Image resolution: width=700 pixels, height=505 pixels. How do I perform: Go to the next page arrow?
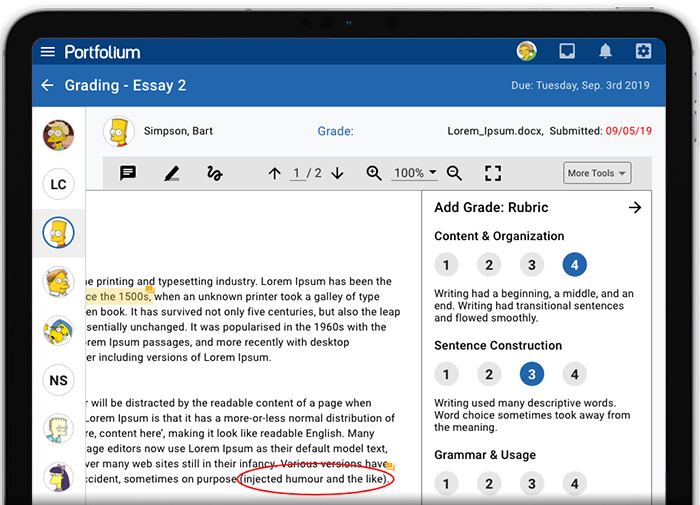pyautogui.click(x=337, y=173)
